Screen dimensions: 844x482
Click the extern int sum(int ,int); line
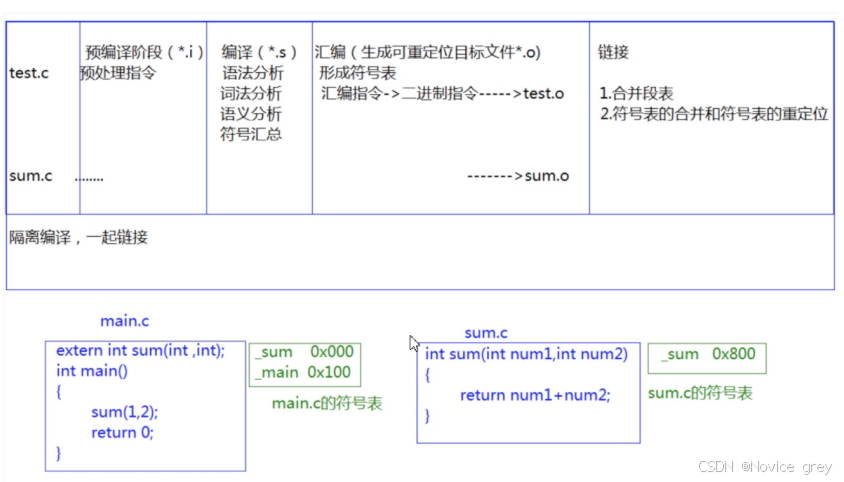click(140, 351)
